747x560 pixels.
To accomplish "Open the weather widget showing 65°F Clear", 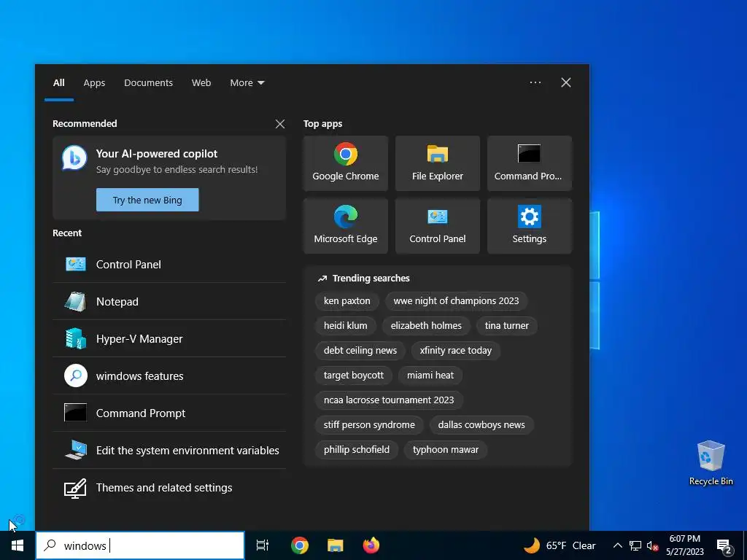I will 560,545.
